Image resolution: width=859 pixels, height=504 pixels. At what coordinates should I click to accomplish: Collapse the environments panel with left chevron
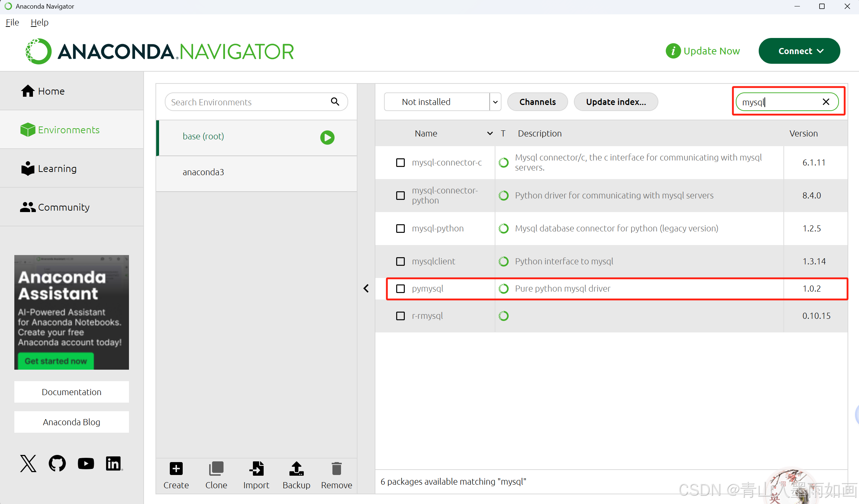(366, 288)
